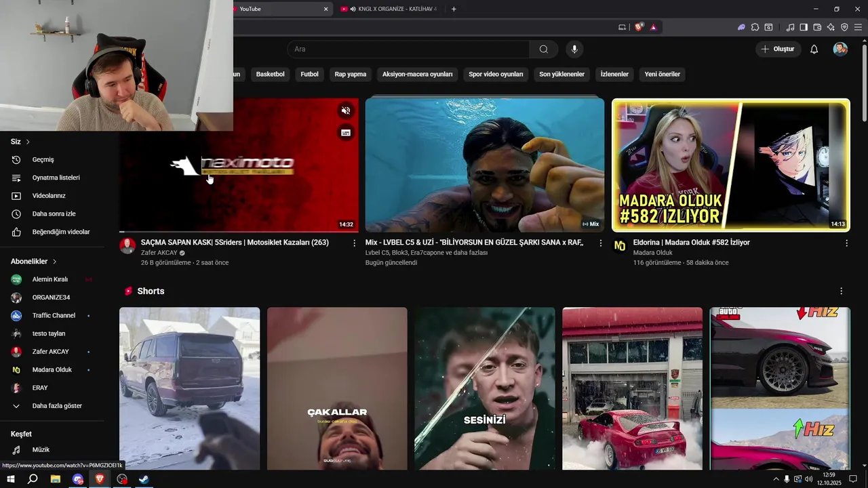Select Spor video oyunları chip
868x488 pixels.
click(x=496, y=74)
